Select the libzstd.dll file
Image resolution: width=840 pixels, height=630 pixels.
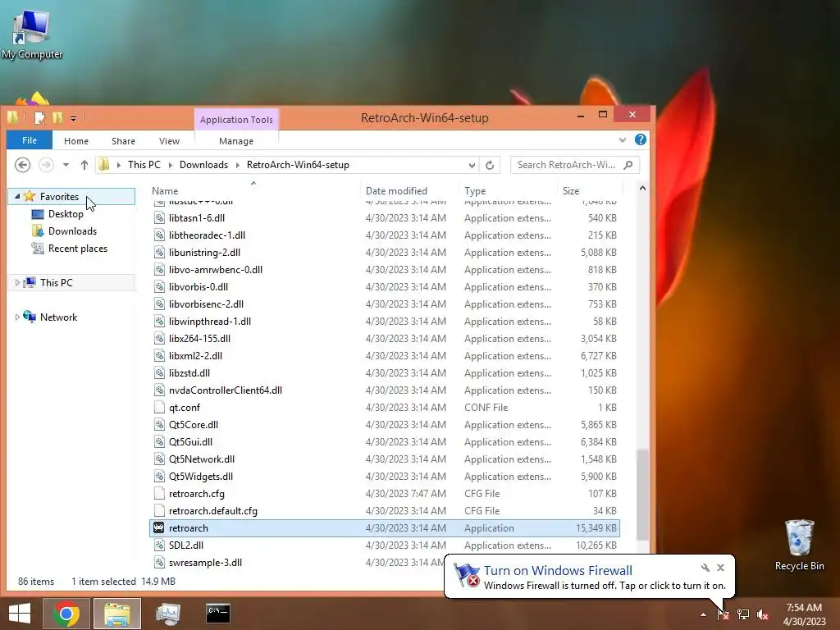(384, 373)
